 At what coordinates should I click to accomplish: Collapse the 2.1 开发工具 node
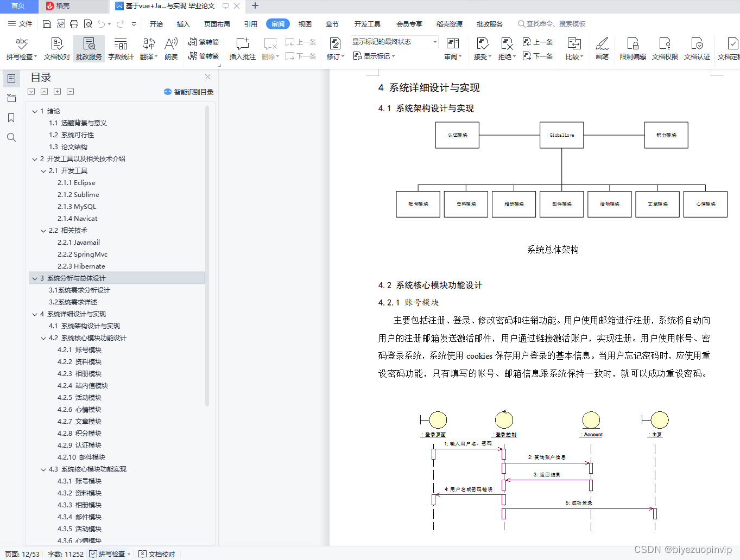43,171
